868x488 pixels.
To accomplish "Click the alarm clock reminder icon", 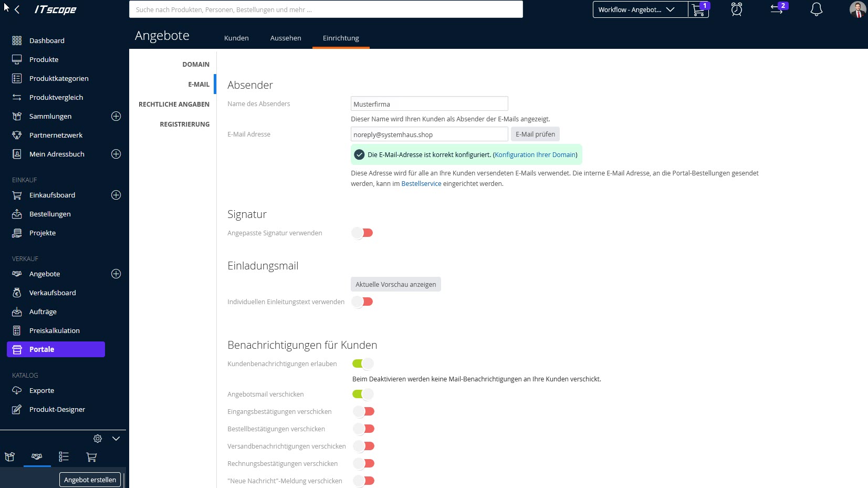I will (737, 9).
